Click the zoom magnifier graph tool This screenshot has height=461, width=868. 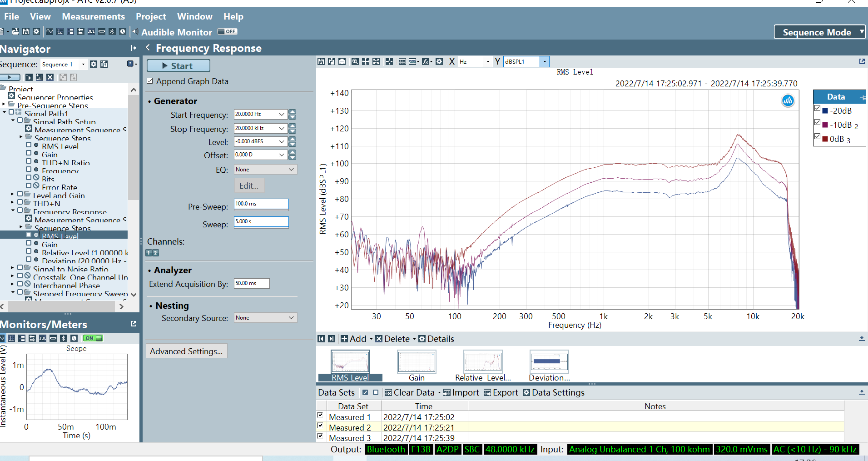355,61
